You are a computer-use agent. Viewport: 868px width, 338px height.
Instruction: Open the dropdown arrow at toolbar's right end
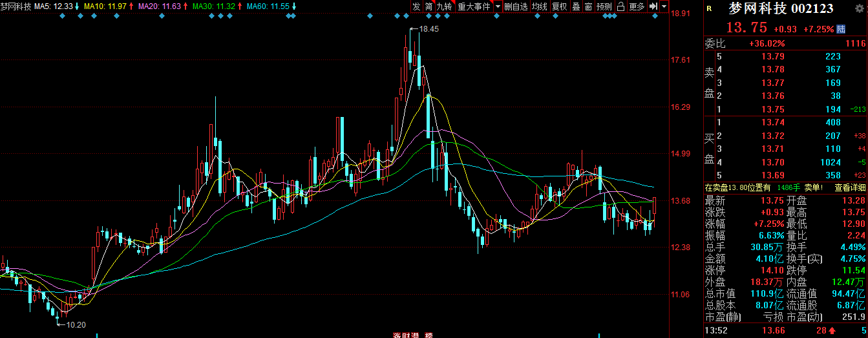click(664, 6)
